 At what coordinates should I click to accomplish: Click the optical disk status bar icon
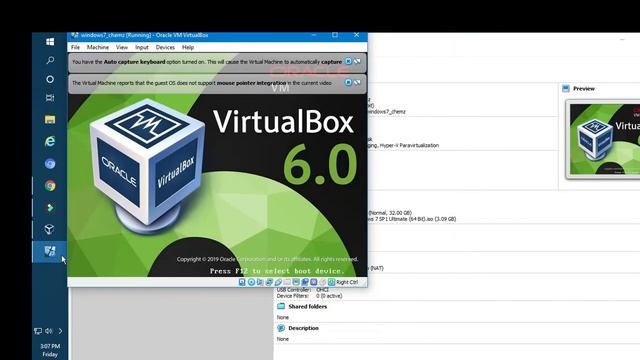click(x=251, y=282)
